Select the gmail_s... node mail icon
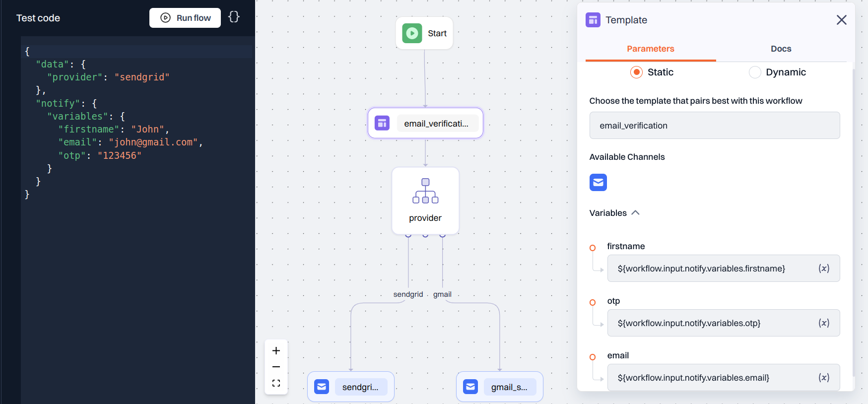This screenshot has height=404, width=868. point(470,387)
